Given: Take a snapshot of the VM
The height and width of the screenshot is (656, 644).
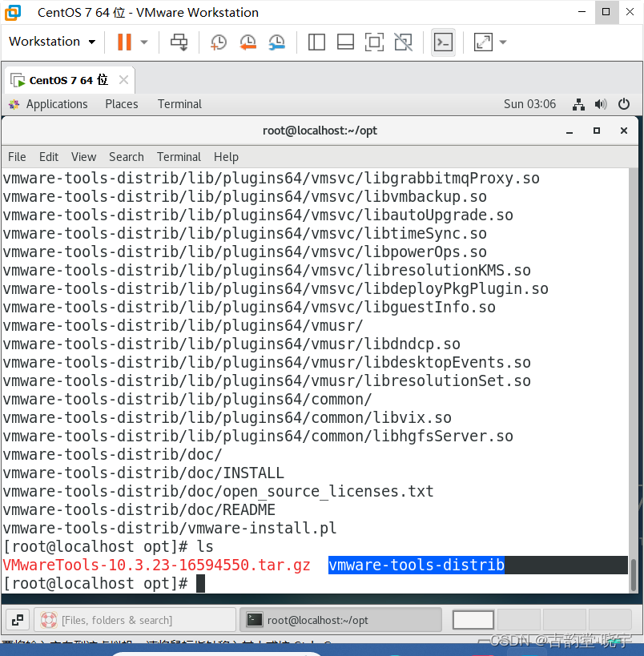Looking at the screenshot, I should coord(218,42).
